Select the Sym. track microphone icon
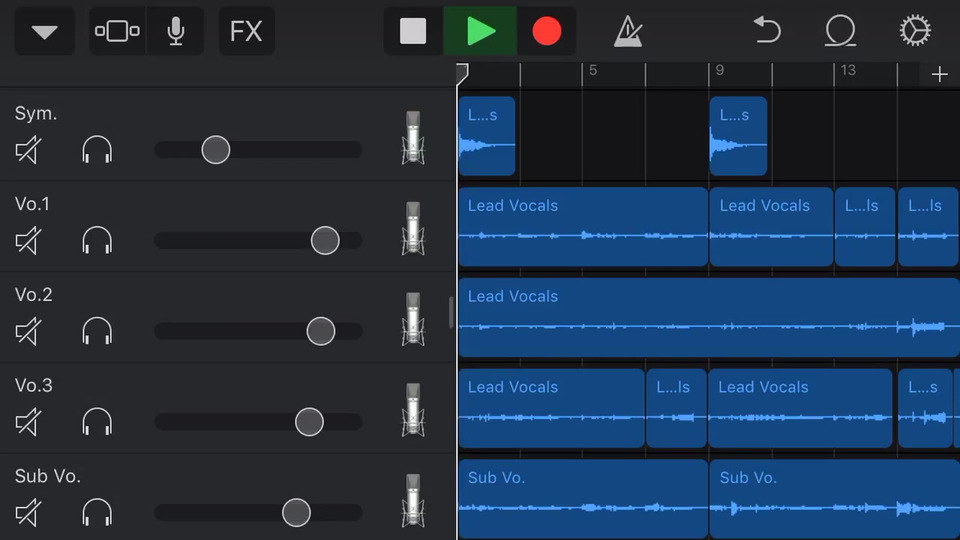 pos(413,138)
